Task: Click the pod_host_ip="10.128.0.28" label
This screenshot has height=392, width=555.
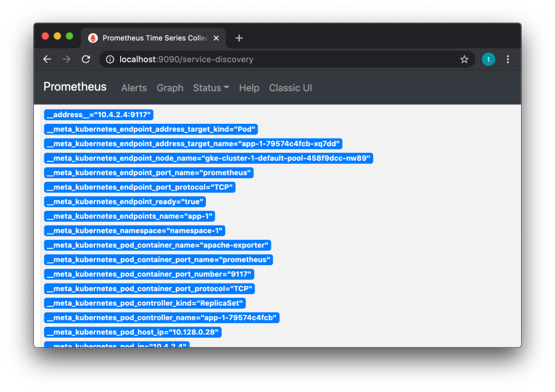Action: pos(133,332)
